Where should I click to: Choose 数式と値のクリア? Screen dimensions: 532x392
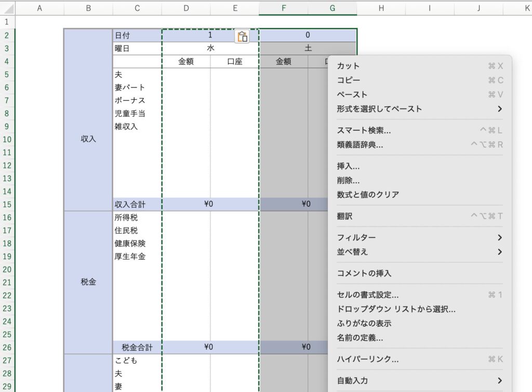point(368,195)
